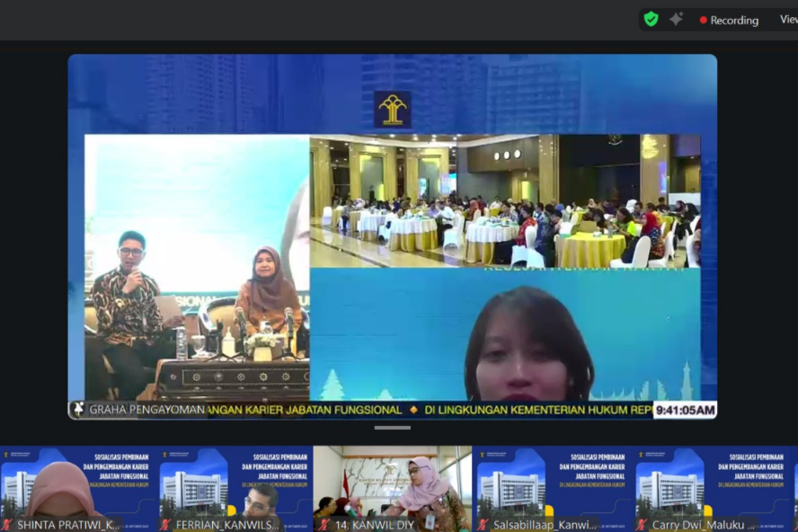This screenshot has width=798, height=532.
Task: Click the 9:41:05AM timestamp overlay
Action: [685, 410]
